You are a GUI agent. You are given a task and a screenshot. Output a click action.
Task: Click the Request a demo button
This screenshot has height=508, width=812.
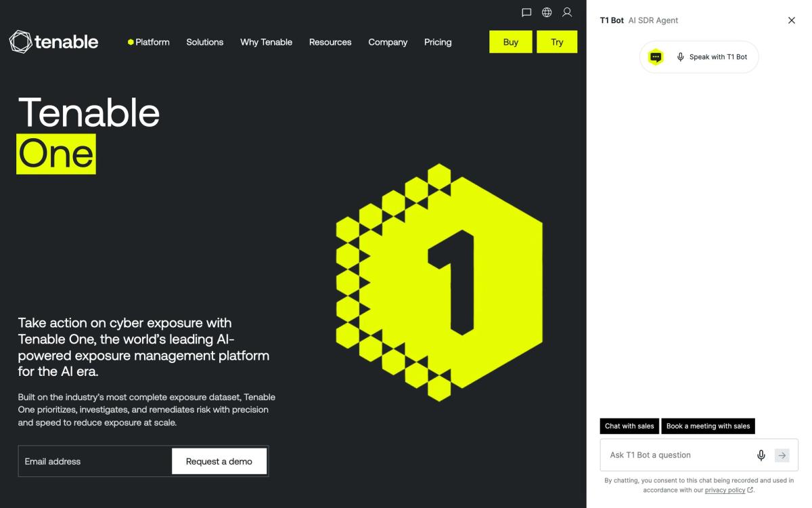click(219, 461)
